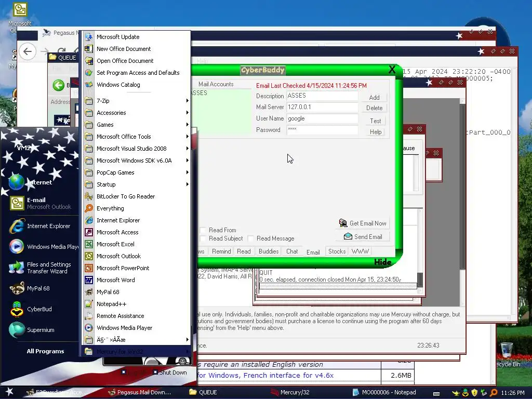Click New Office Document icon
Image resolution: width=532 pixels, height=399 pixels.
click(x=89, y=49)
